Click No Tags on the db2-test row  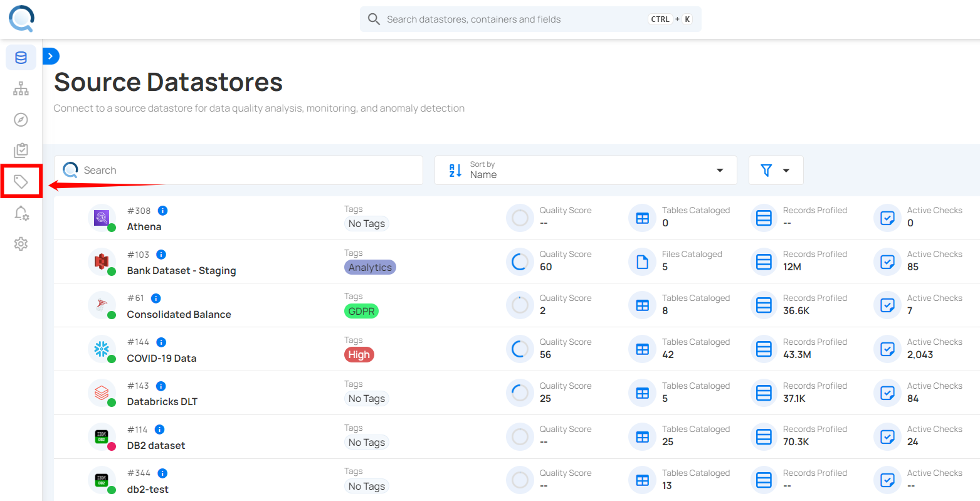click(367, 487)
